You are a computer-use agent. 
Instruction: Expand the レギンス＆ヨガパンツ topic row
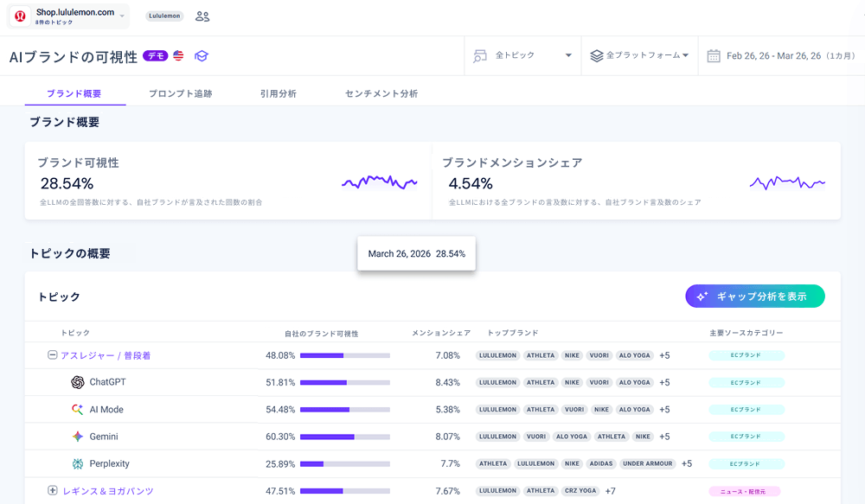53,490
